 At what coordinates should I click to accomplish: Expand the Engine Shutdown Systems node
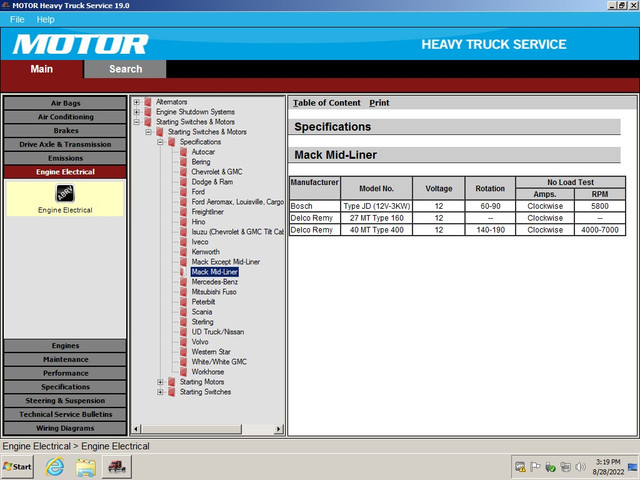click(137, 112)
